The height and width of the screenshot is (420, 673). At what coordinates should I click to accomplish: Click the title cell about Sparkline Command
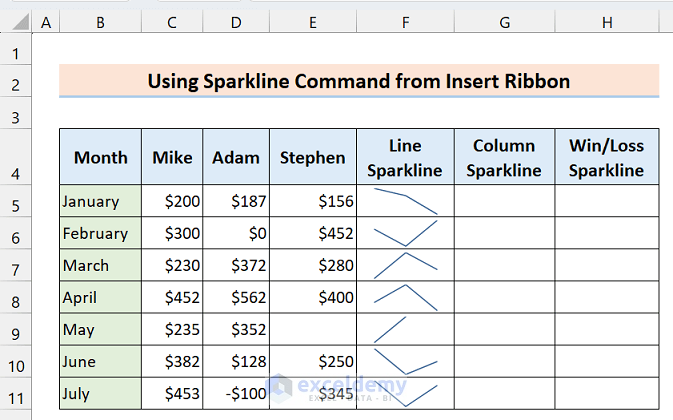tap(359, 81)
